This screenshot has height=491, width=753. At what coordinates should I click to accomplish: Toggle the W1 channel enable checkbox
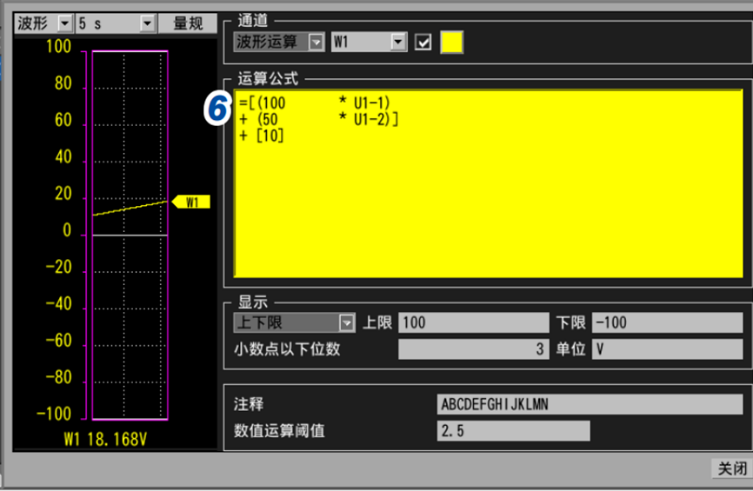(424, 43)
